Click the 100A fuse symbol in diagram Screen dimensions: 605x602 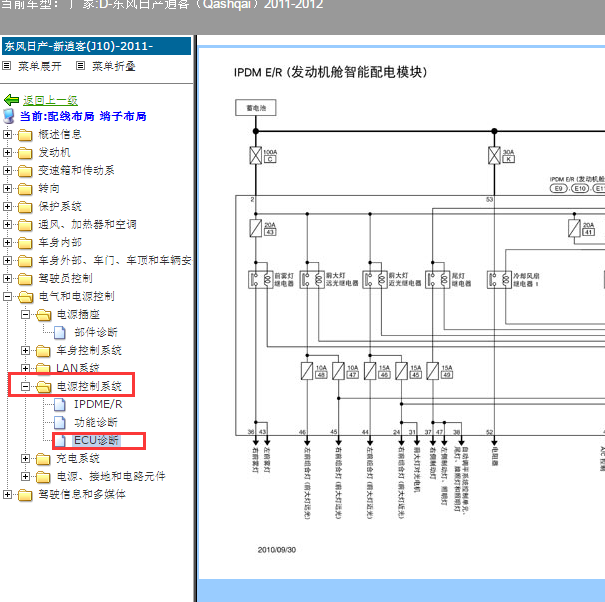(x=256, y=156)
